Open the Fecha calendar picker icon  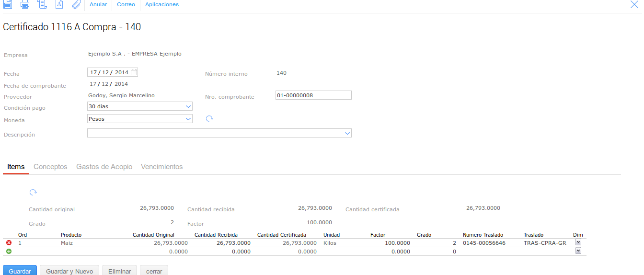[x=134, y=72]
